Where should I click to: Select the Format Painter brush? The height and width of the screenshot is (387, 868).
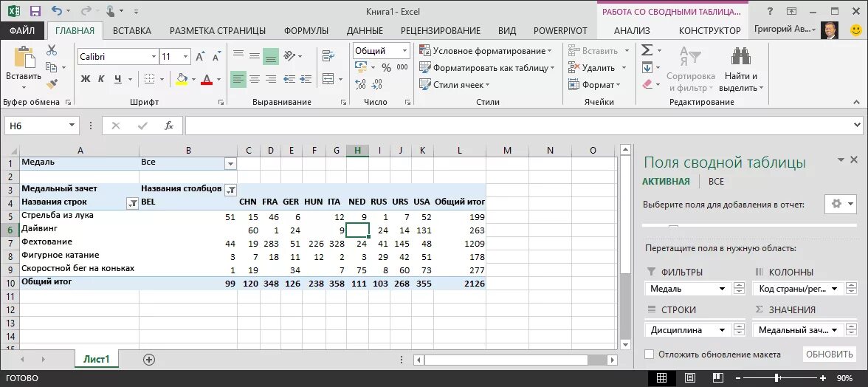(x=52, y=84)
